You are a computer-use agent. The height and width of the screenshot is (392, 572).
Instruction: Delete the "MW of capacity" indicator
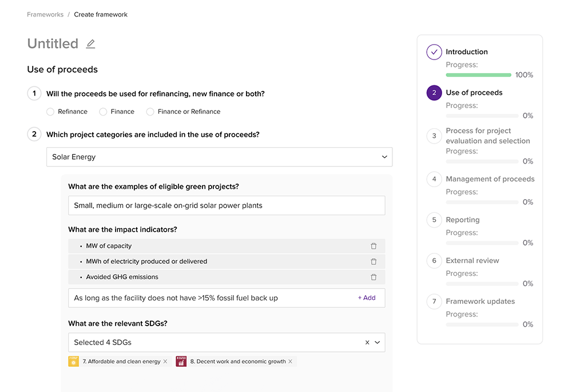tap(374, 246)
